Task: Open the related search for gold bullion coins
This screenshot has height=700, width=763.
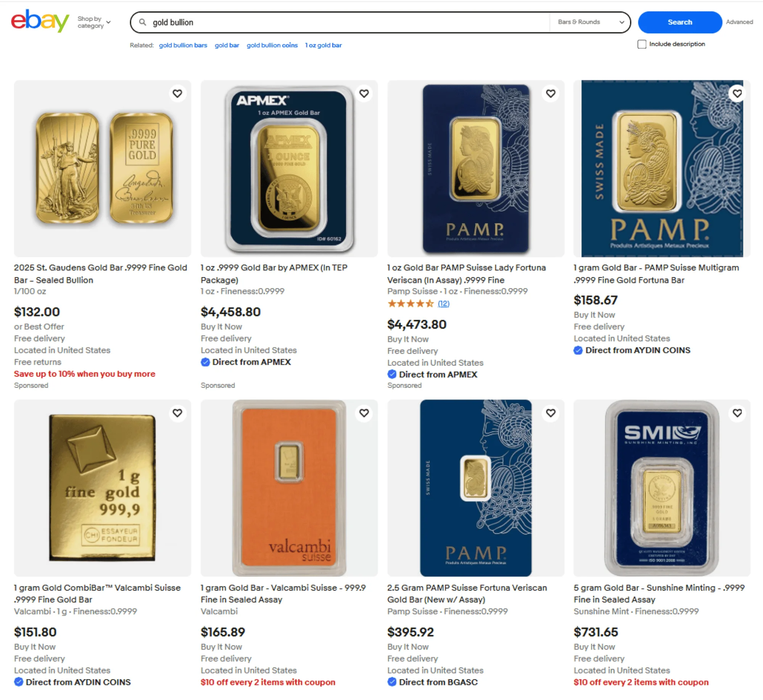Action: tap(272, 45)
